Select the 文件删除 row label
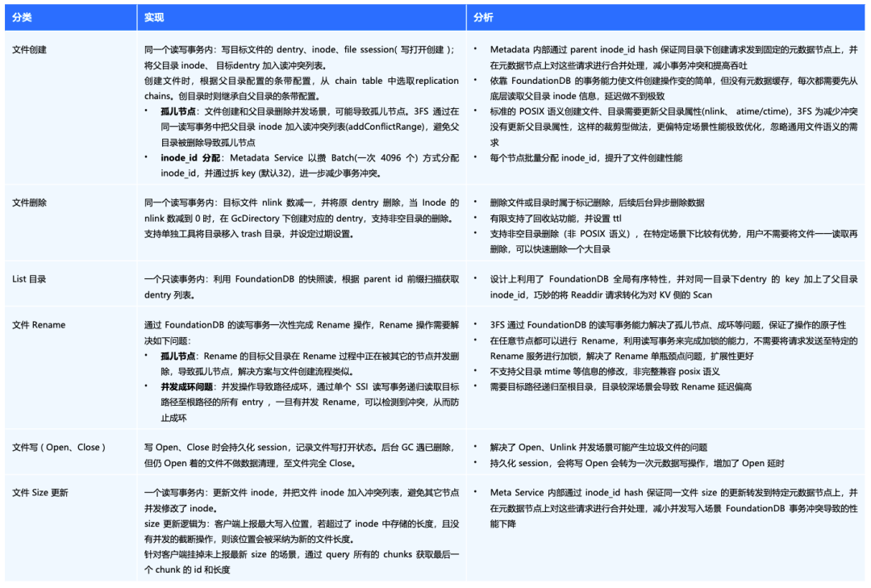Viewport: 871px width, 588px height. 30,202
